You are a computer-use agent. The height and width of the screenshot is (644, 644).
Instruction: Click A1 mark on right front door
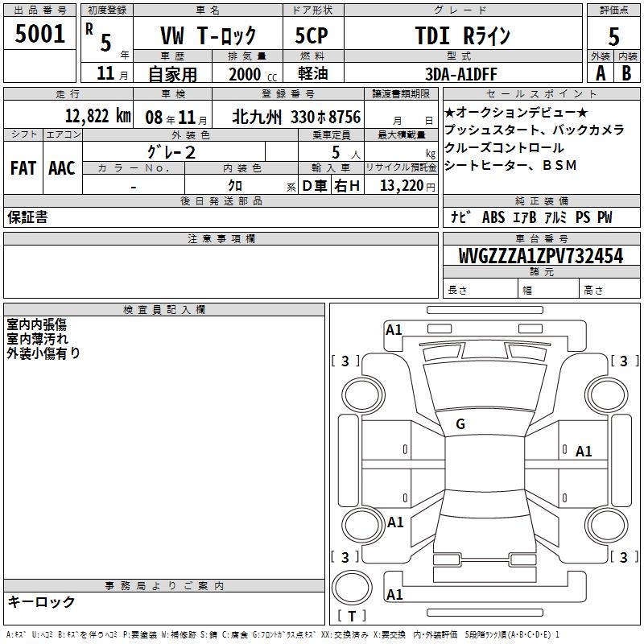[583, 452]
